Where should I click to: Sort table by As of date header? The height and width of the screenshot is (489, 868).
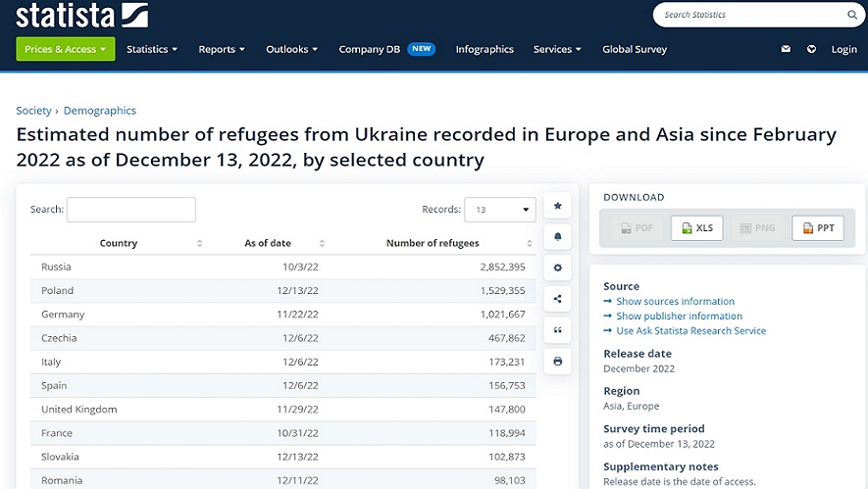pos(268,243)
